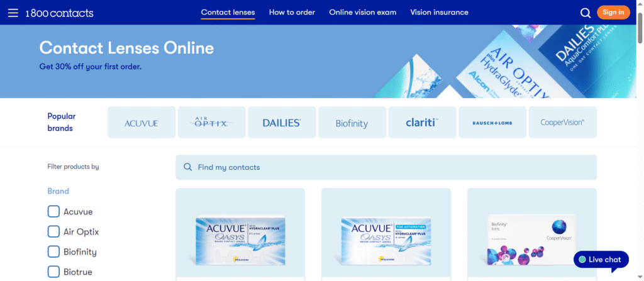Open Biofinity toric product image
The height and width of the screenshot is (281, 644).
pos(532,240)
